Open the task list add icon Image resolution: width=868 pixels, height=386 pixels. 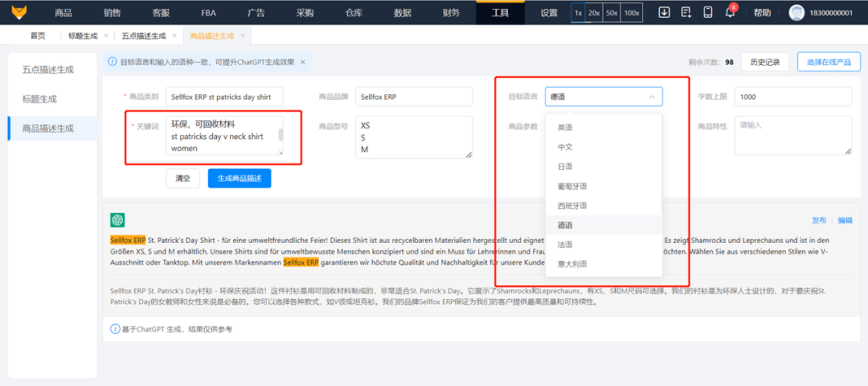pyautogui.click(x=686, y=12)
